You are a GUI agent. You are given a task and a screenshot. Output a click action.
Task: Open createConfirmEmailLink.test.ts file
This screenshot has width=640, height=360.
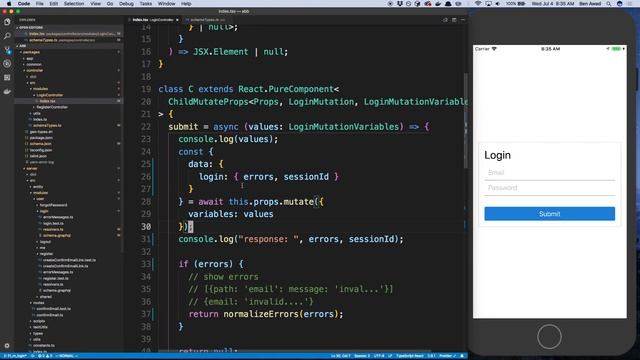(x=69, y=260)
